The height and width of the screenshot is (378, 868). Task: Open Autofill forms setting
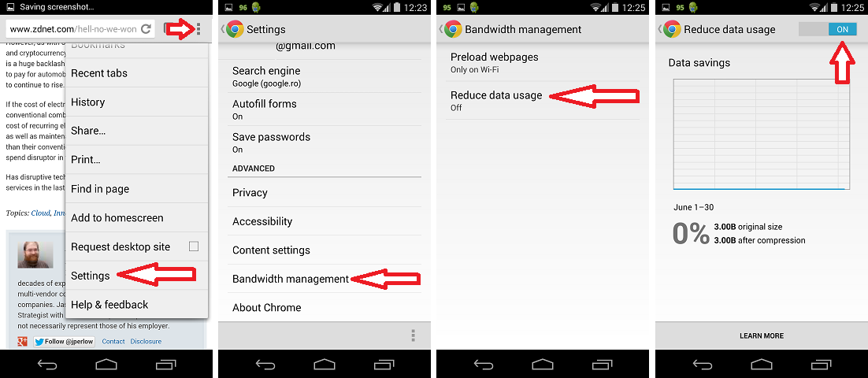[325, 109]
